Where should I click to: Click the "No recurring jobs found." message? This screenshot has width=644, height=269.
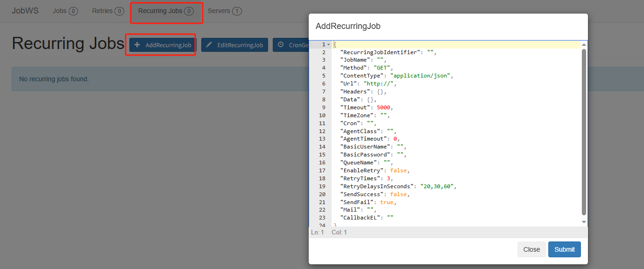[54, 79]
